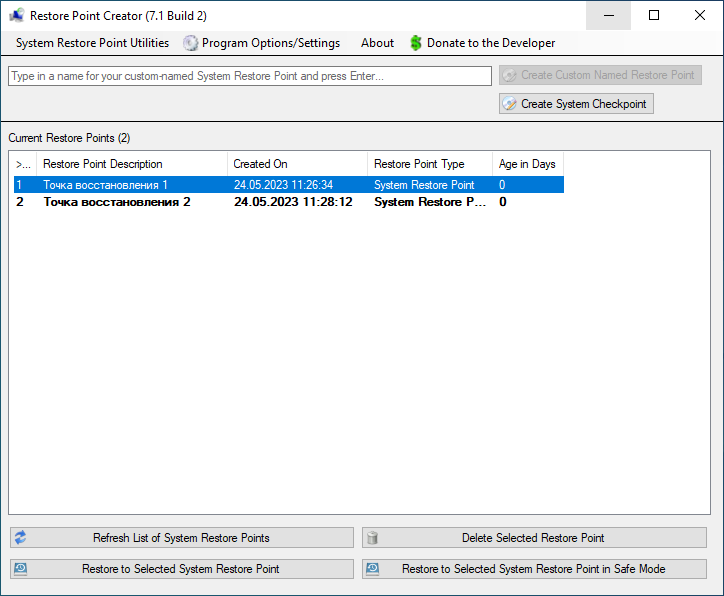Click the trash can icon
The height and width of the screenshot is (596, 724).
point(372,538)
